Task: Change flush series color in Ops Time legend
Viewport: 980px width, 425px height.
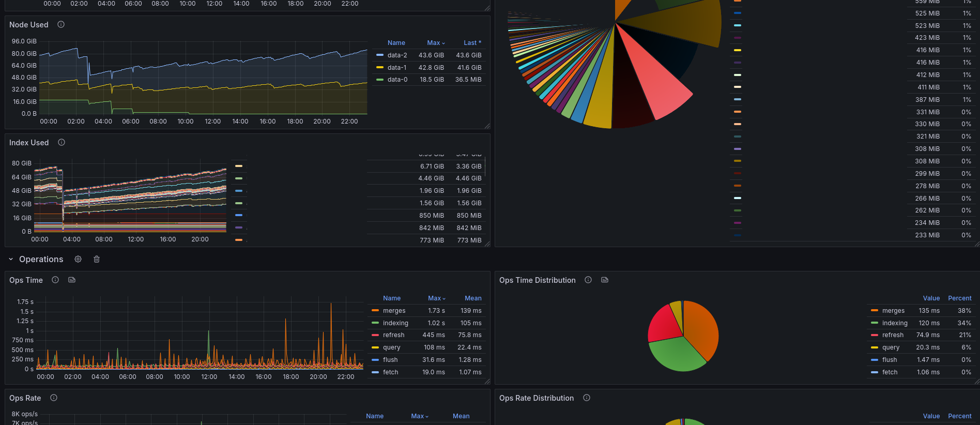Action: 375,360
